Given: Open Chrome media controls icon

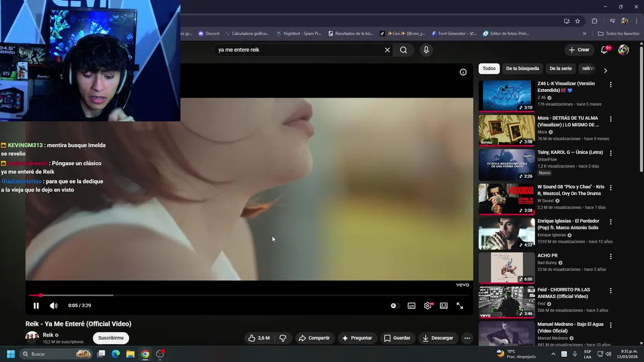Looking at the screenshot, I should (x=612, y=21).
